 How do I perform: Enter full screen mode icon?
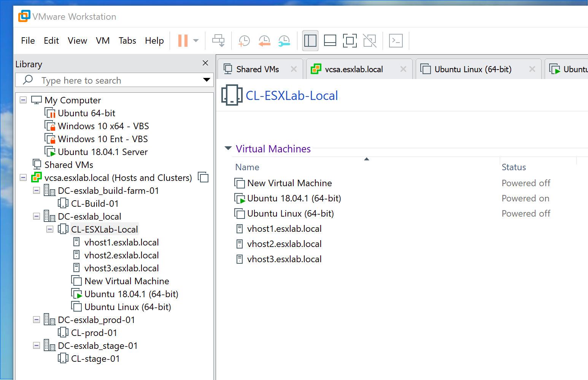point(350,41)
